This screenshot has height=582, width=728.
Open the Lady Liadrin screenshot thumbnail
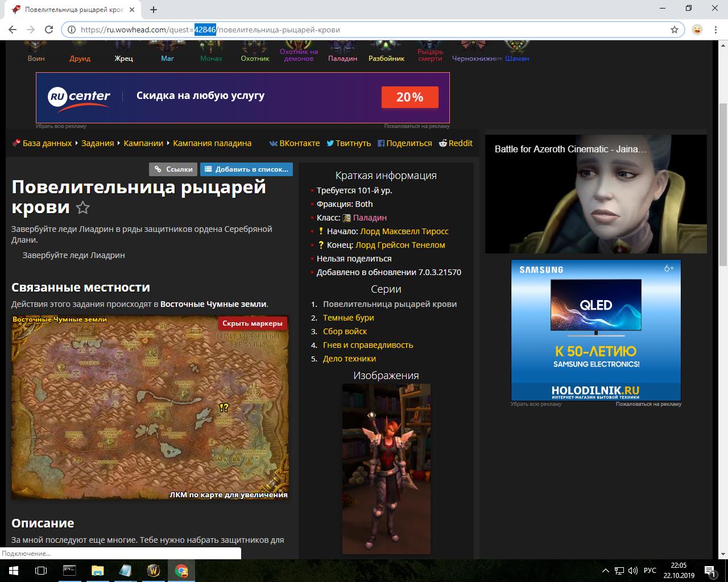click(386, 468)
